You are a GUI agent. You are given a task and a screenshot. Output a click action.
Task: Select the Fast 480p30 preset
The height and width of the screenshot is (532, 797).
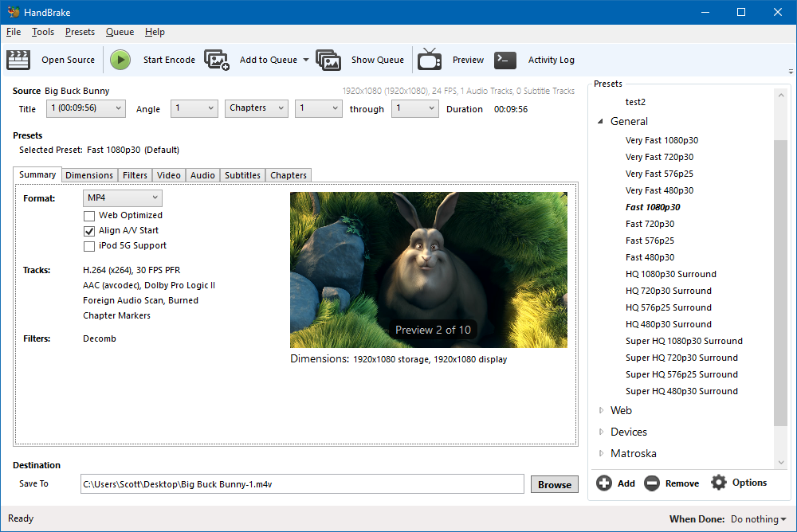click(650, 257)
